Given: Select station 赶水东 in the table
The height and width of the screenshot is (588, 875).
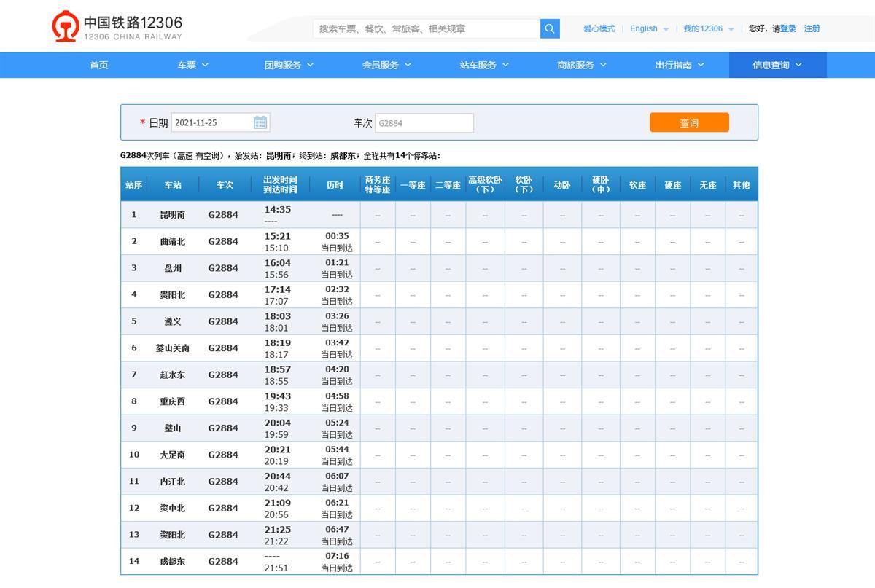Looking at the screenshot, I should tap(173, 375).
